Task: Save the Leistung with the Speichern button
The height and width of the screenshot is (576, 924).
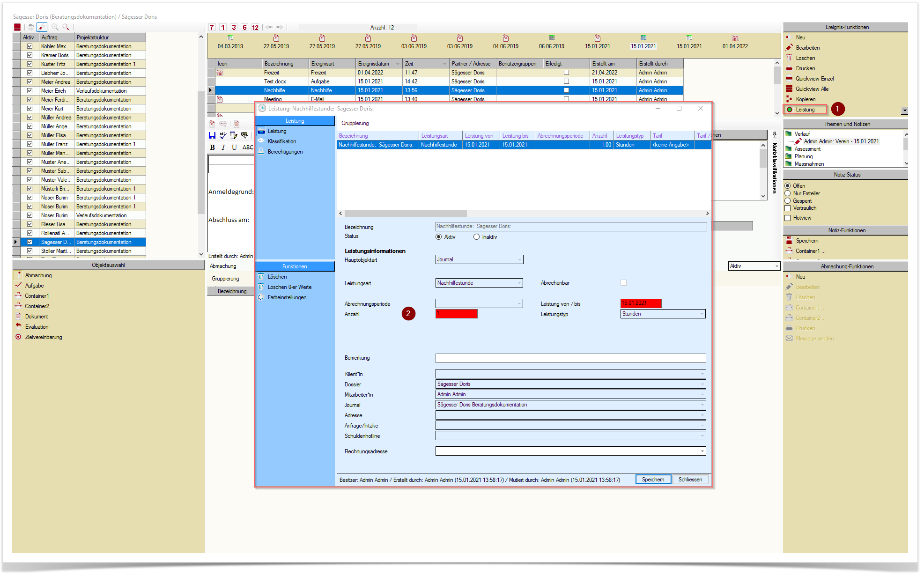Action: pos(653,480)
